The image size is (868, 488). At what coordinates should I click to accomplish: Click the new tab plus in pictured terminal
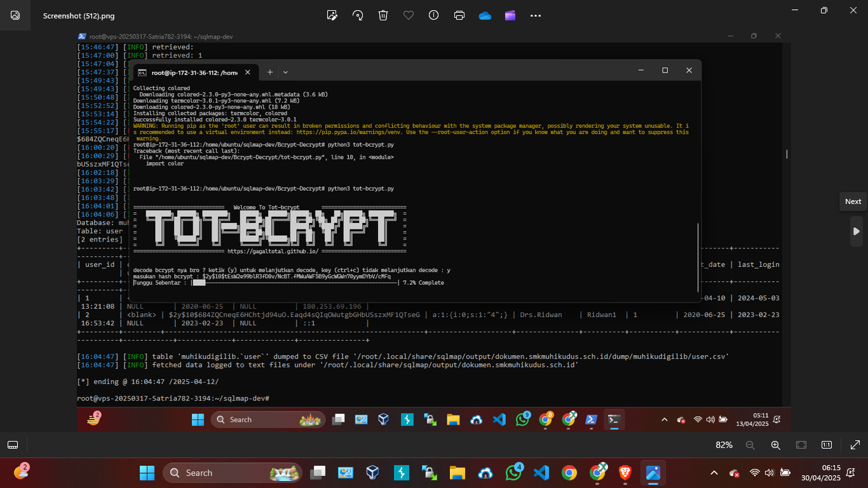270,72
